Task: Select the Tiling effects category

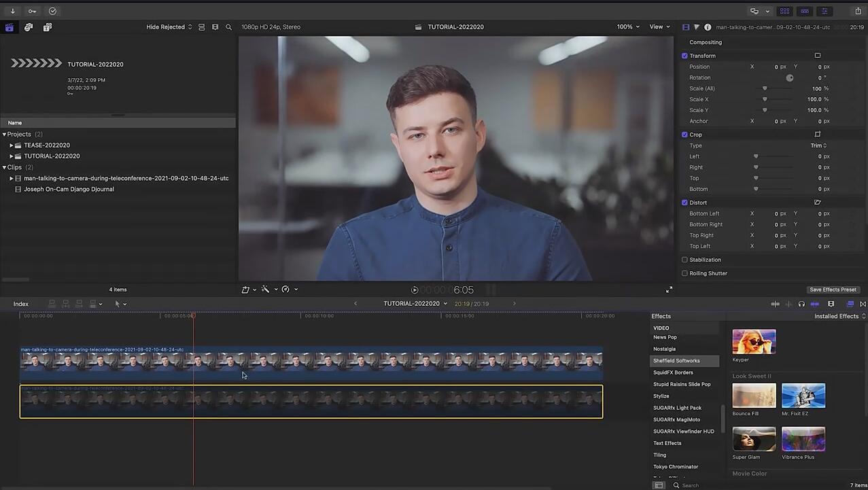Action: tap(659, 455)
